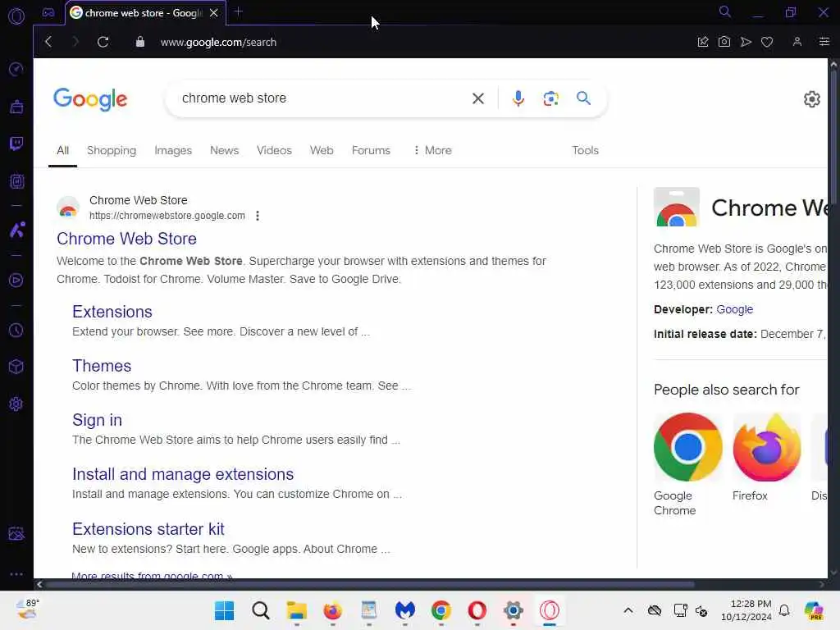
Task: Click into the Google search text field
Action: (x=322, y=98)
